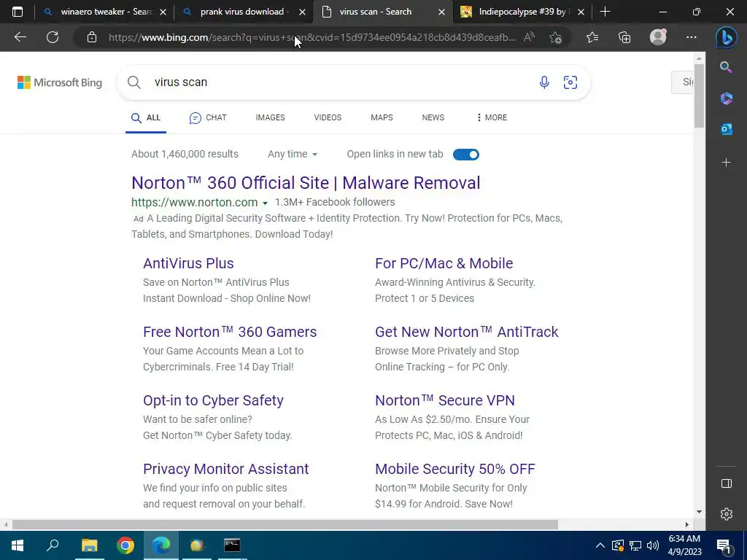This screenshot has height=560, width=747.
Task: Click the horizontal scrollbar thumb
Action: [285, 524]
